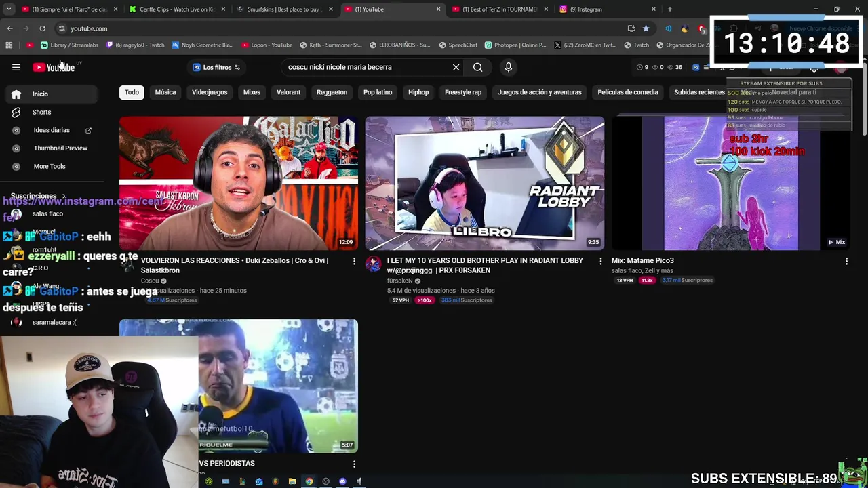Viewport: 868px width, 488px height.
Task: Open File Explorer from the taskbar
Action: [292, 481]
